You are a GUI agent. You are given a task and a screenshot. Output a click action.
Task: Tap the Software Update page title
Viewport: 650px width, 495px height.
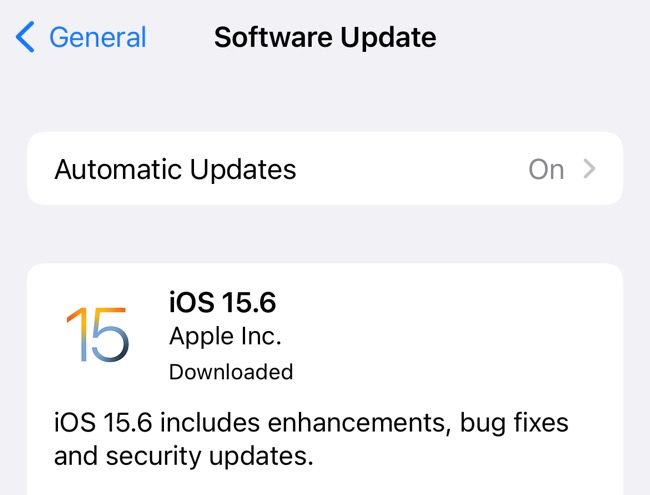(325, 37)
